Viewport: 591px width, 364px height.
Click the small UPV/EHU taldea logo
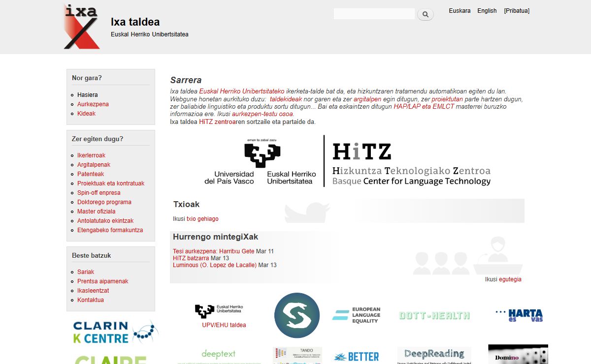click(x=219, y=310)
